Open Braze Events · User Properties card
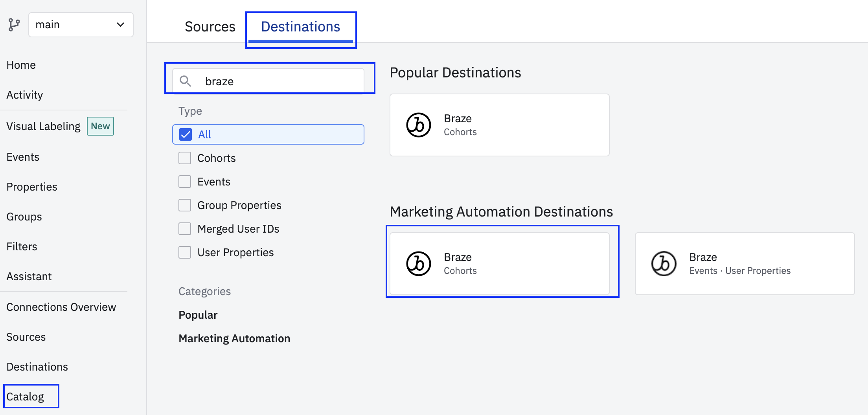 745,264
